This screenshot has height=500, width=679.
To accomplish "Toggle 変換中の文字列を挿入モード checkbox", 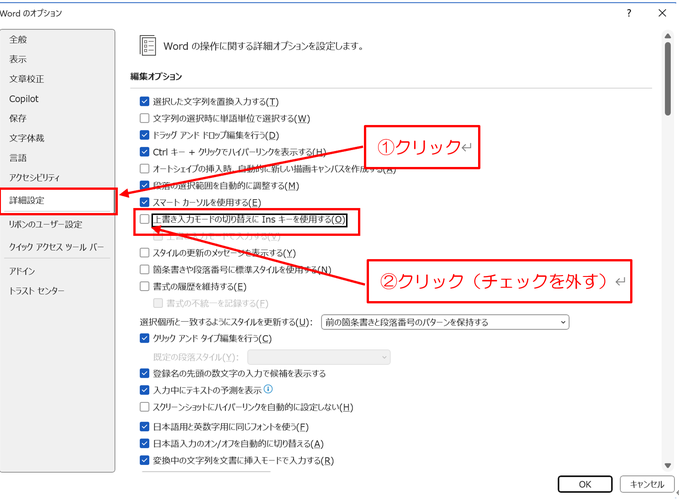I will 145,460.
